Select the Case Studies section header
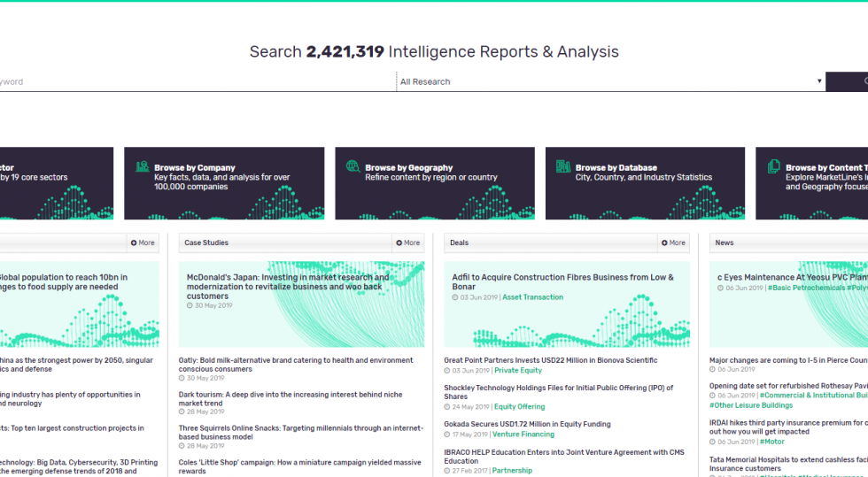 pos(205,243)
